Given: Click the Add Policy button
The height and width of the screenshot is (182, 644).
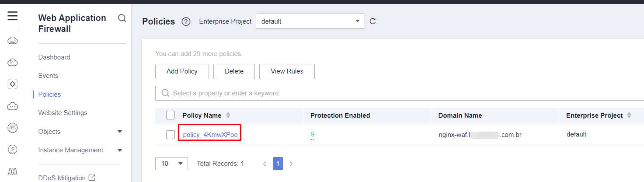Looking at the screenshot, I should click(182, 71).
